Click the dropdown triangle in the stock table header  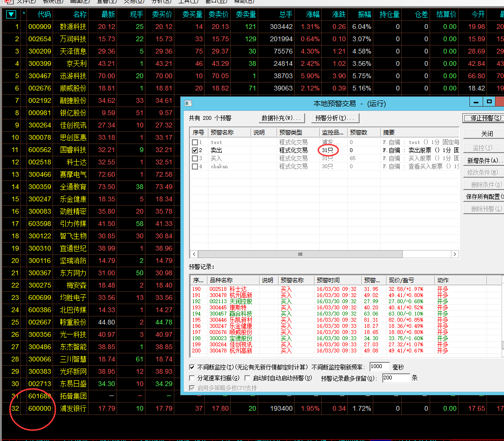pyautogui.click(x=11, y=15)
